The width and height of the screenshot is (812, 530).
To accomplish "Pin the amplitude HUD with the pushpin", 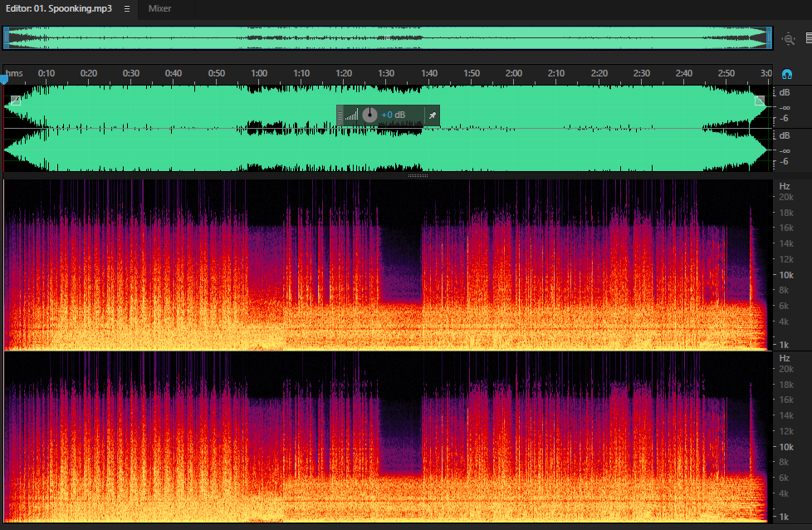I will [433, 115].
